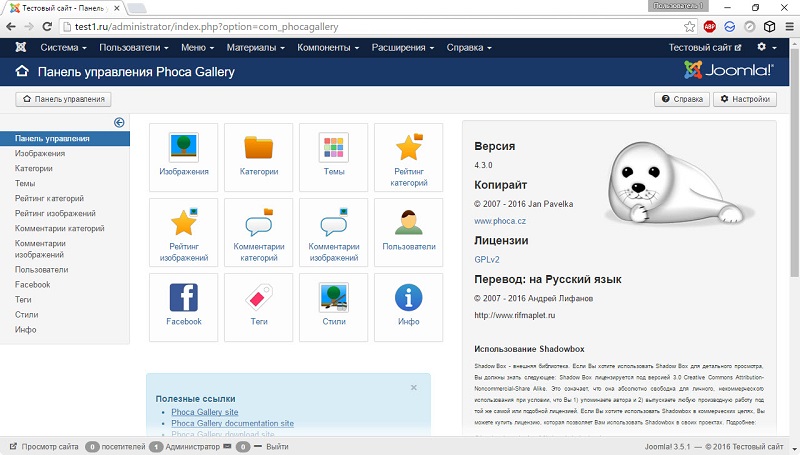Click the AdBlock Plus extension icon
Viewport: 800px width, 455px height.
710,27
